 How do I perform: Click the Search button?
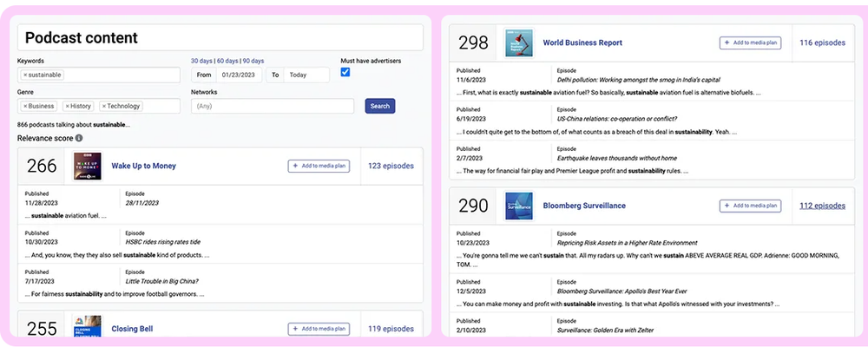(x=380, y=106)
